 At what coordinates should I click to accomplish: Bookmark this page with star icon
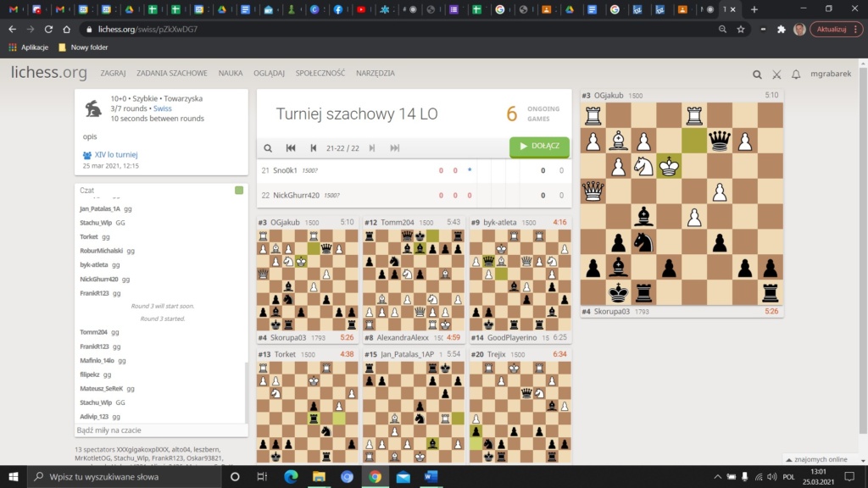(x=741, y=29)
